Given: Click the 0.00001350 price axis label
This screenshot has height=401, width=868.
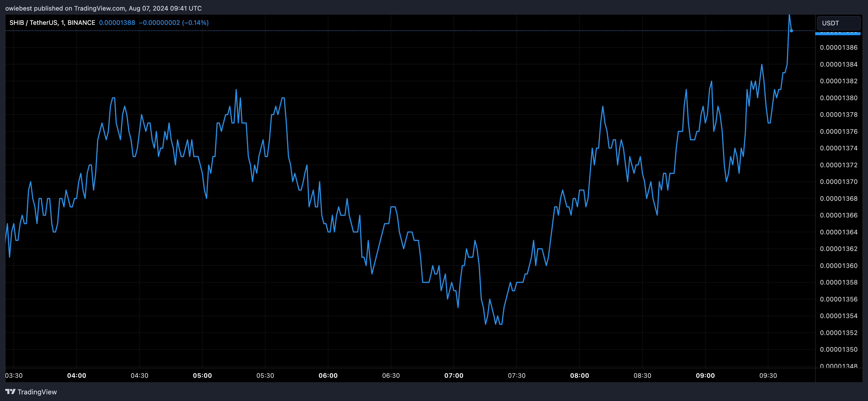Looking at the screenshot, I should pos(838,349).
